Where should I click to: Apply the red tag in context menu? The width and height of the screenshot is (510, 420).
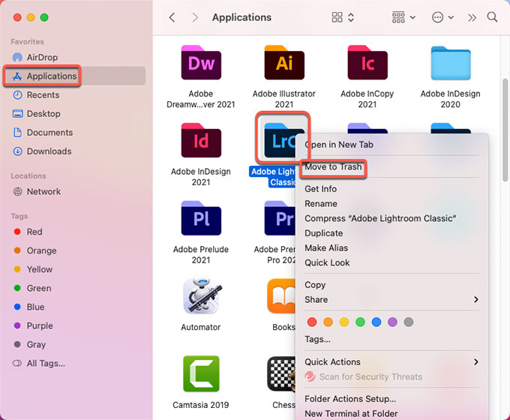pos(312,322)
